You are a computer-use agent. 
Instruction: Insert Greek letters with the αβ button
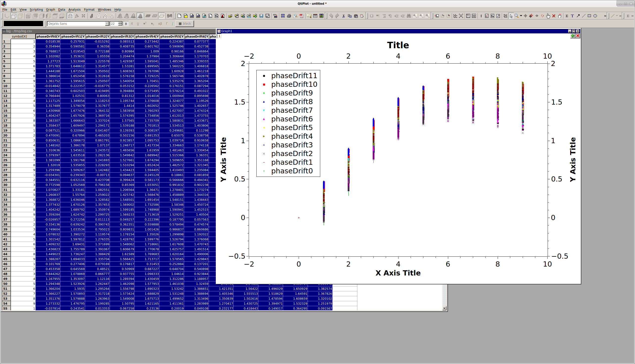[x=160, y=24]
